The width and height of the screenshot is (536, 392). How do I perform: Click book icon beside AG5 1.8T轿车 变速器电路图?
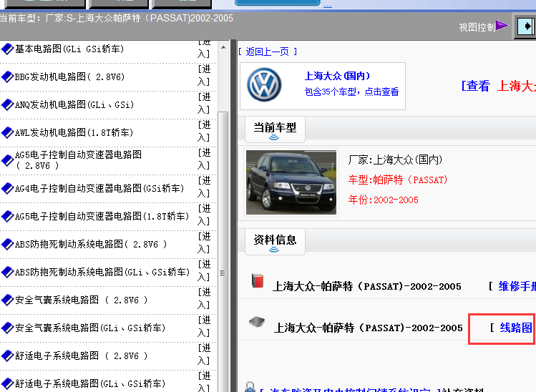pos(7,216)
